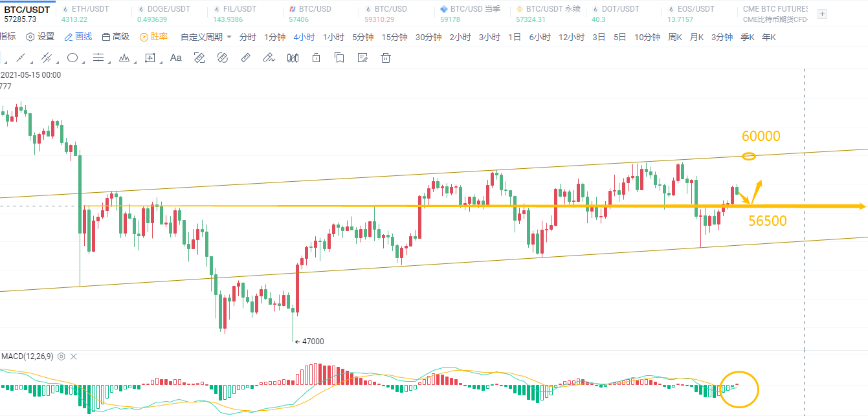
Task: Select the ellipse drawing tool
Action: pos(72,58)
